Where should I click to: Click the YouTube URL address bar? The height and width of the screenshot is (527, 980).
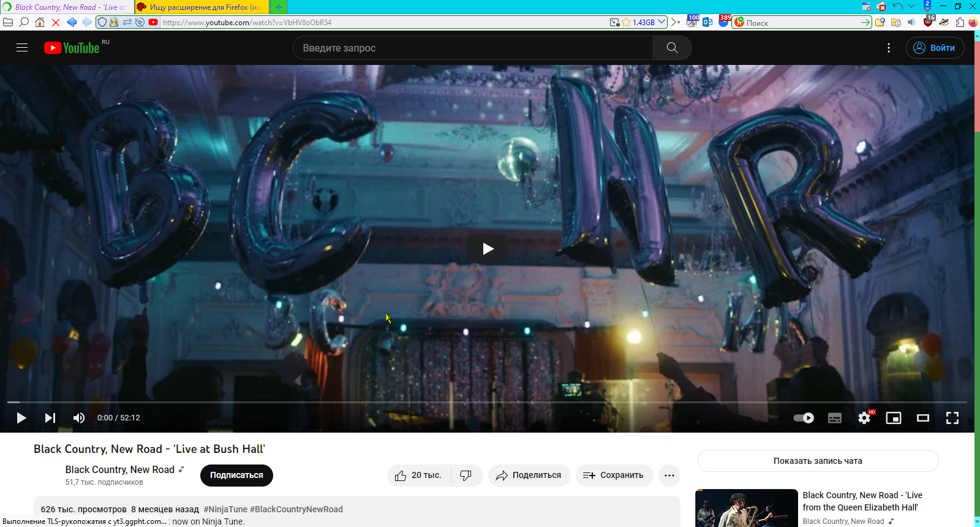click(385, 22)
